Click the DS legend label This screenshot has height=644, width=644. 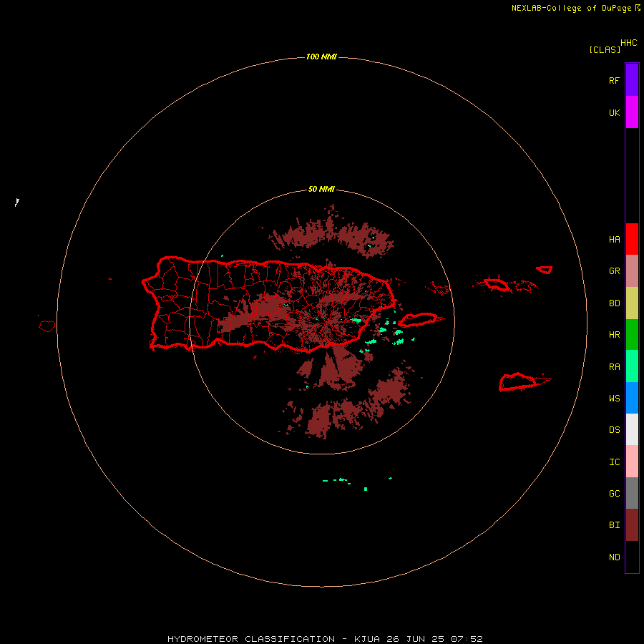614,430
